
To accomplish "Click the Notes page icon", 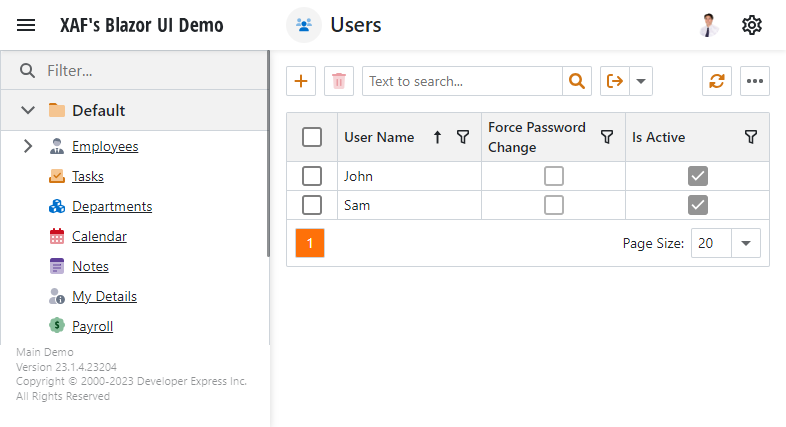I will pyautogui.click(x=57, y=266).
